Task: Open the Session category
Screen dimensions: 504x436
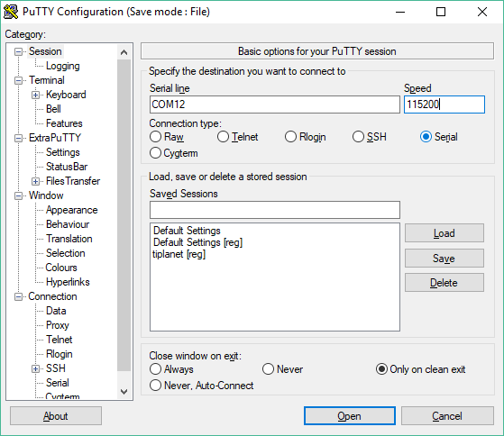Action: tap(45, 51)
